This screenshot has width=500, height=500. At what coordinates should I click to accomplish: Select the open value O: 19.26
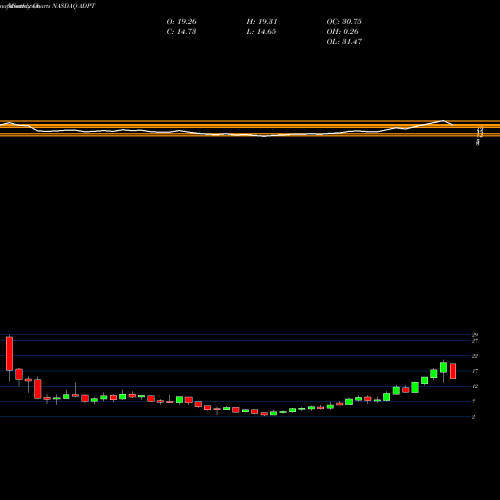[181, 21]
